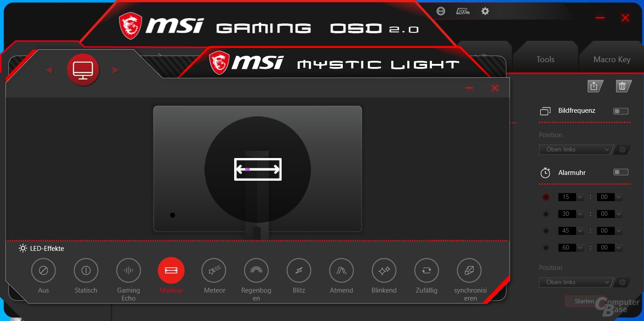This screenshot has height=321, width=644.
Task: Select the 15 minute alarm radio button
Action: [x=546, y=197]
